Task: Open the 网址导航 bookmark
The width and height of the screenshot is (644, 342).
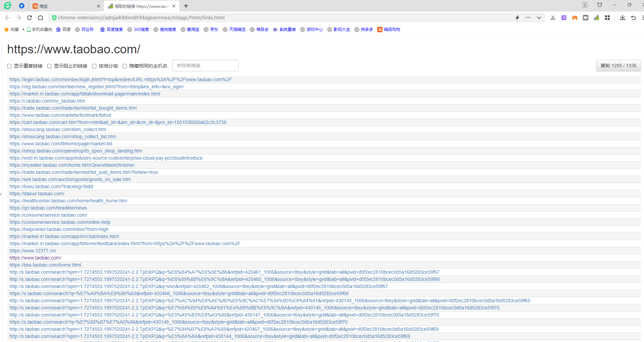Action: tap(84, 30)
